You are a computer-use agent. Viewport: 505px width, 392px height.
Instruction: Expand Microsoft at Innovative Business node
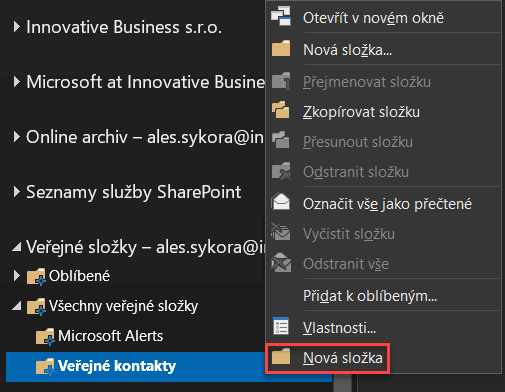click(x=16, y=82)
